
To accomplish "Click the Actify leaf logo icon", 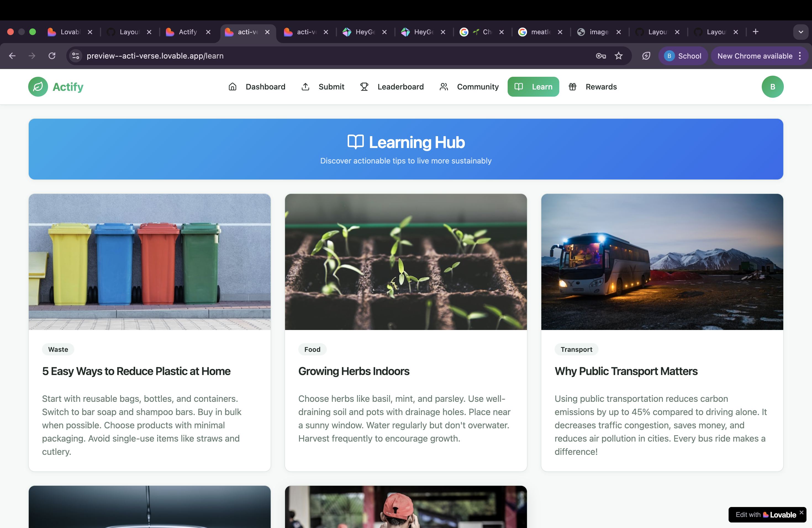I will coord(38,87).
